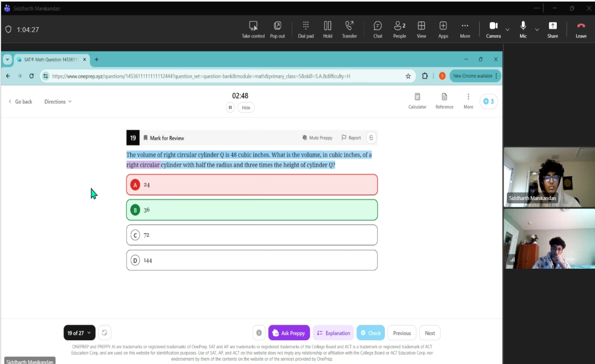The width and height of the screenshot is (595, 364).
Task: Open the Calculator tool
Action: click(418, 101)
